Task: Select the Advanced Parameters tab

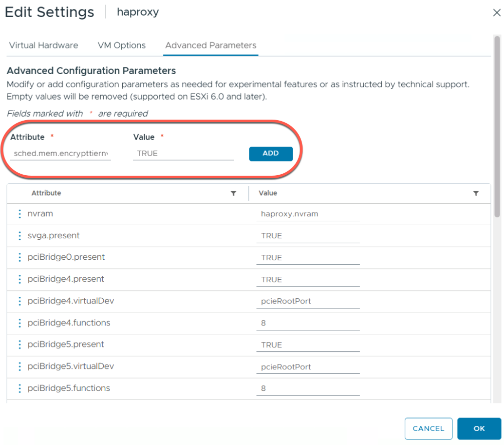Action: pos(211,45)
